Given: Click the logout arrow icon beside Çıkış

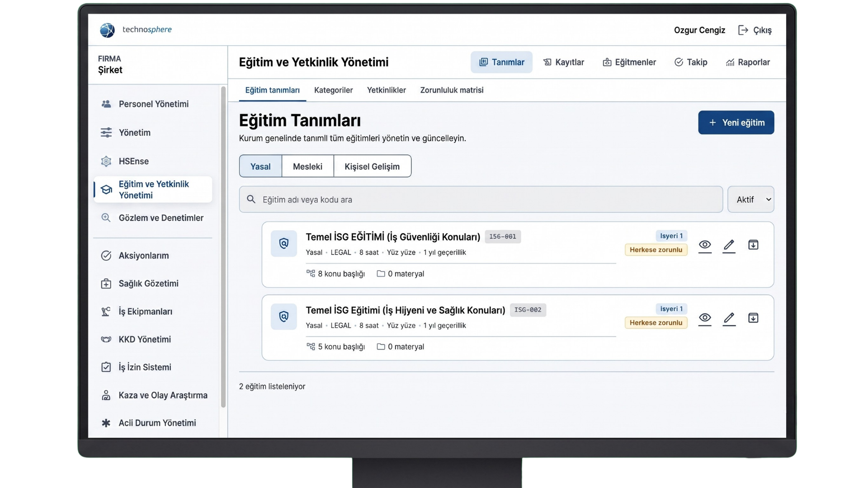Looking at the screenshot, I should 743,30.
